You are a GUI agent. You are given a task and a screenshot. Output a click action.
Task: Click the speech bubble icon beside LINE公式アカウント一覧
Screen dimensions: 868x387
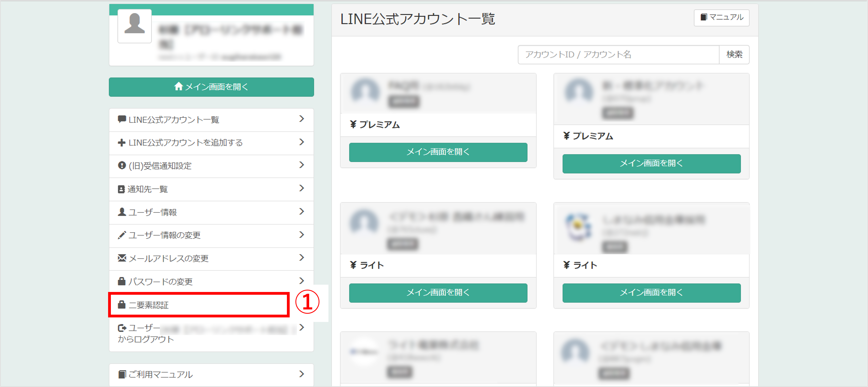[122, 119]
